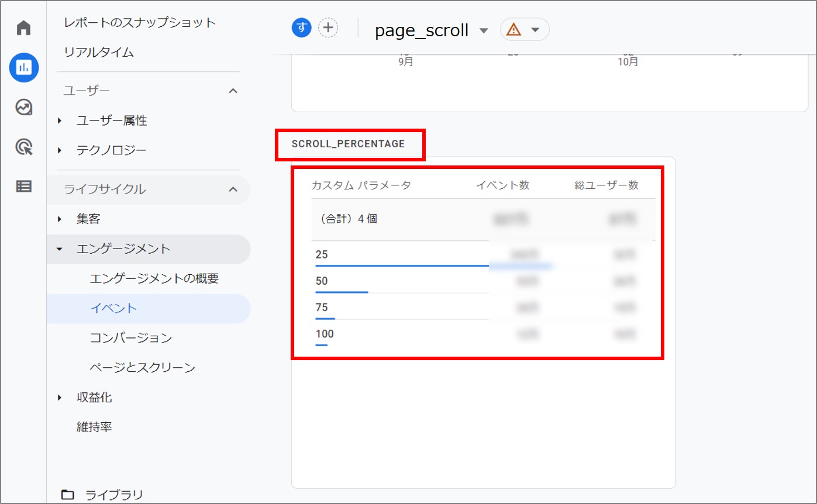The image size is (817, 504).
Task: Open the Advertising cursor-target icon
Action: [x=24, y=147]
